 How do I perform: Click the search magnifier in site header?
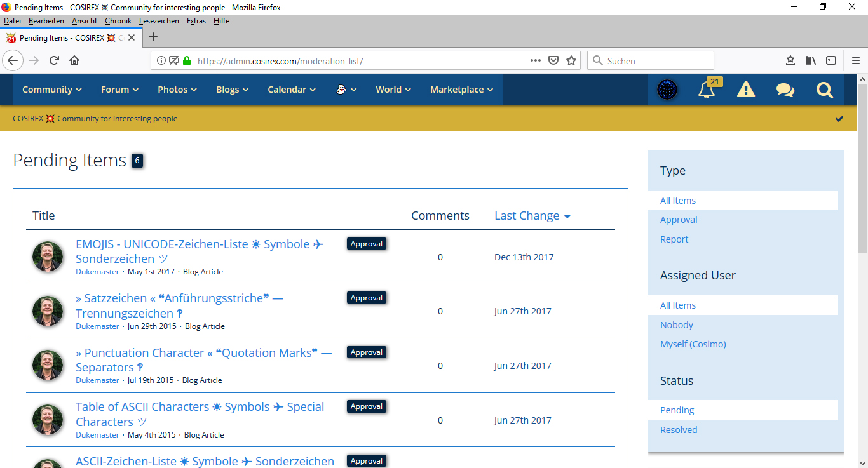824,90
